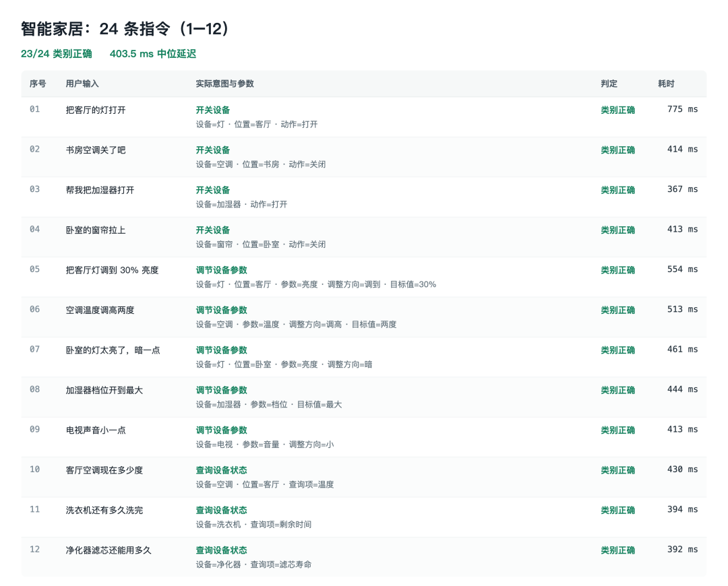Click the 414 ms latency value

[x=682, y=149]
